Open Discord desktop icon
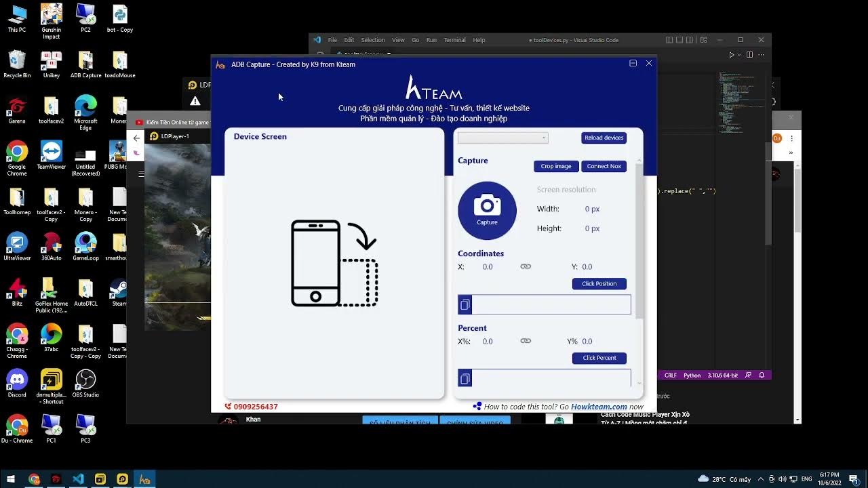The width and height of the screenshot is (868, 488). pyautogui.click(x=17, y=383)
